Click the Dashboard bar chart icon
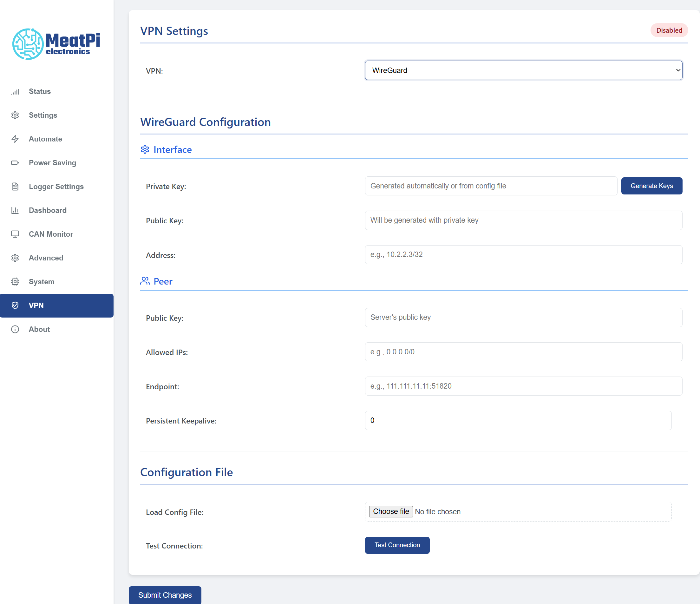Viewport: 700px width, 604px height. click(15, 210)
